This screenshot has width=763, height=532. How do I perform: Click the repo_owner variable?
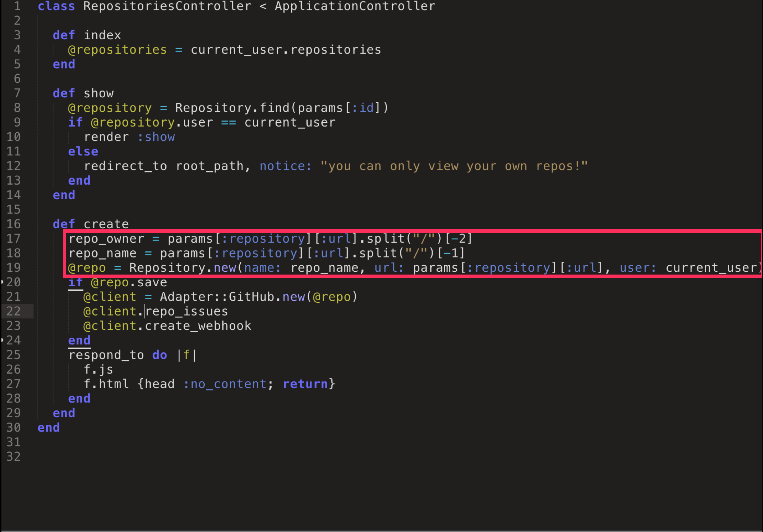click(106, 239)
